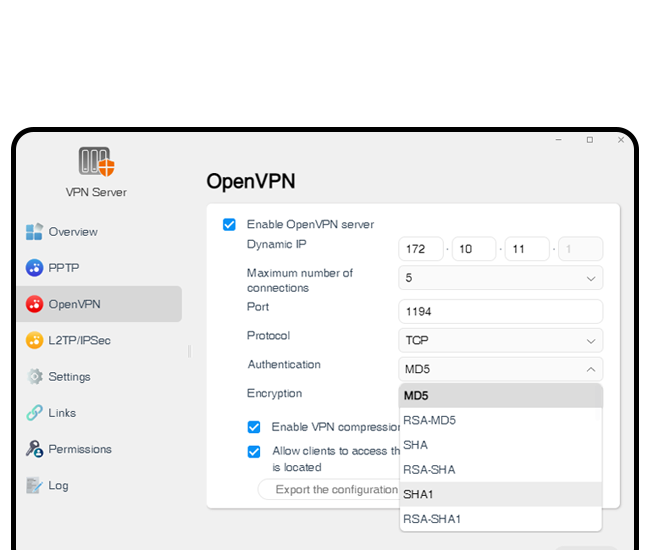
Task: Open L2TP/IPSec via its icon
Action: 35,340
